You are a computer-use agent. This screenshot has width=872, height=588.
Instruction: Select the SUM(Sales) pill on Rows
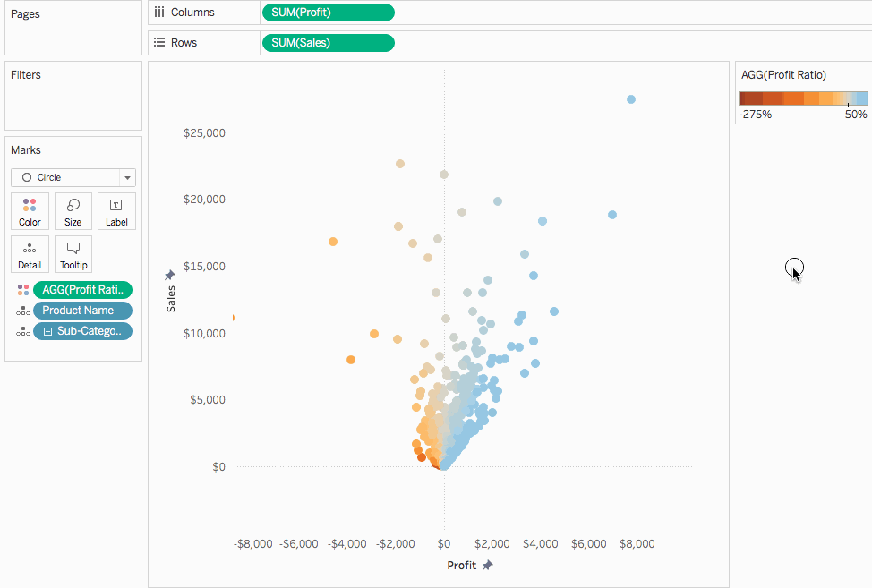(328, 43)
